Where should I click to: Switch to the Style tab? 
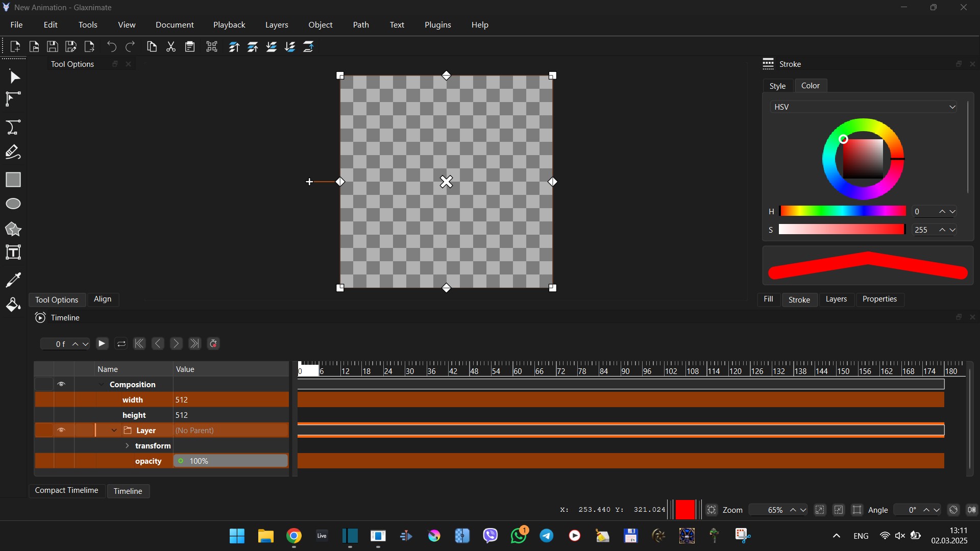point(777,86)
